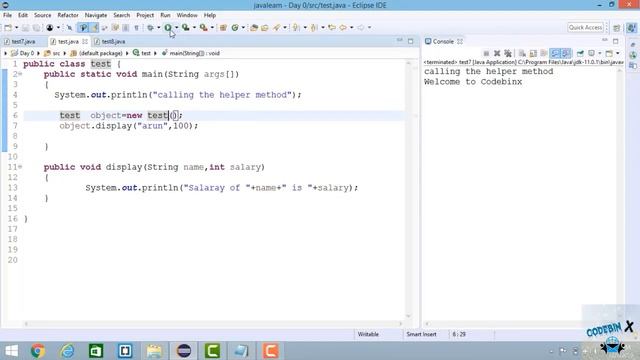Click the editor vertical scrollbar
The image size is (640, 360).
tap(408, 189)
